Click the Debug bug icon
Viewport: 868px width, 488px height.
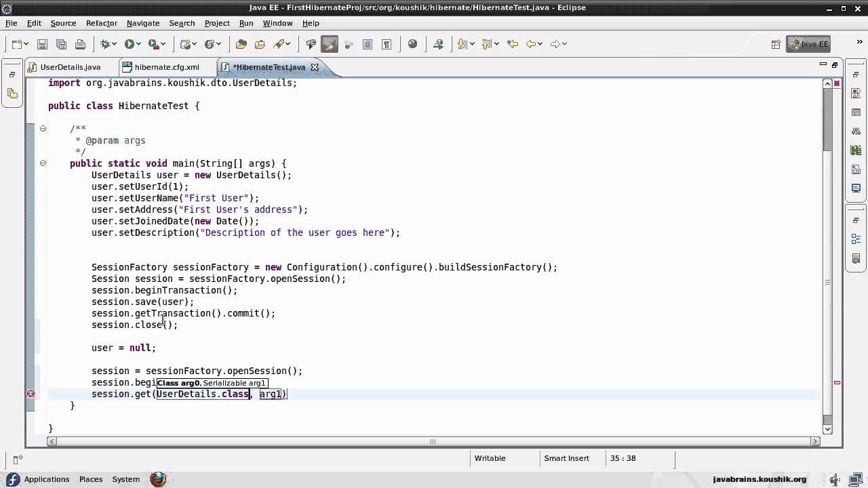105,44
